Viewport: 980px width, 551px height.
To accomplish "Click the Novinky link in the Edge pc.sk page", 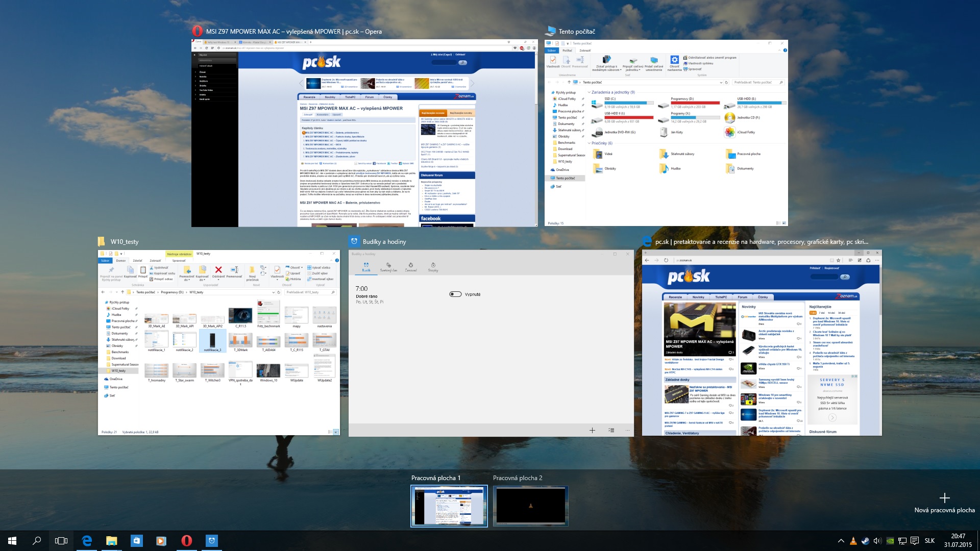I will pos(698,297).
